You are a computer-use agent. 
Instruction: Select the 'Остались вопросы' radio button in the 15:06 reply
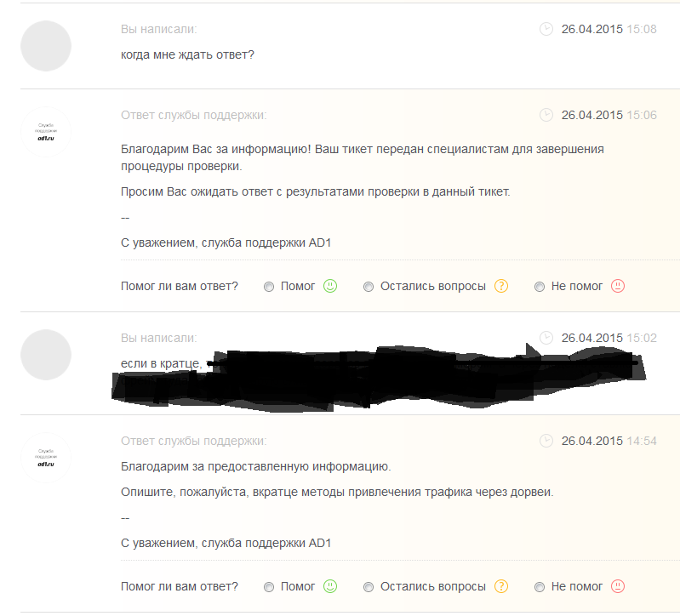point(369,287)
